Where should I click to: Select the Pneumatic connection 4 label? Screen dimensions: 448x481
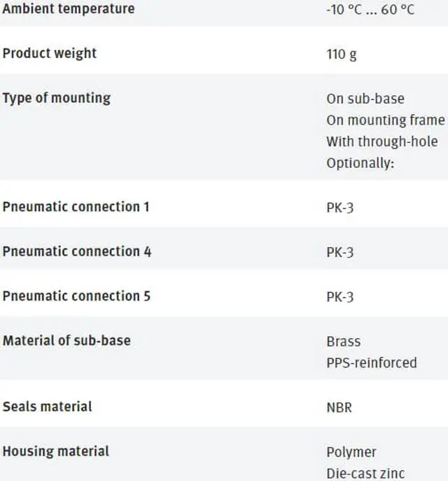coord(77,251)
